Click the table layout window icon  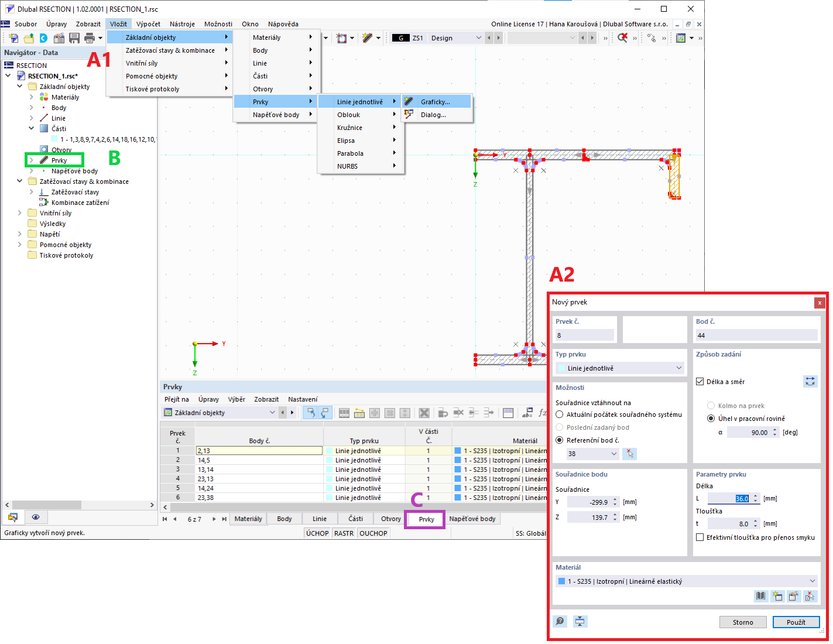tap(508, 413)
